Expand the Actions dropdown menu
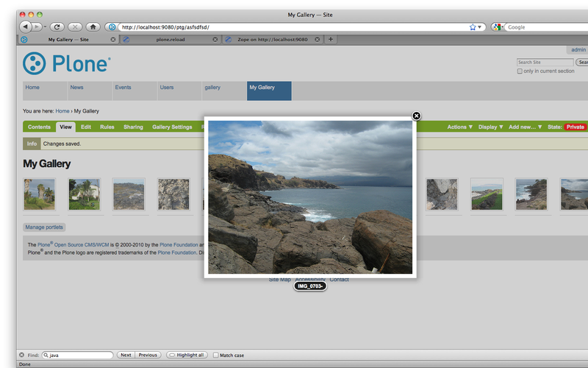Image resolution: width=588 pixels, height=368 pixels. click(x=460, y=127)
